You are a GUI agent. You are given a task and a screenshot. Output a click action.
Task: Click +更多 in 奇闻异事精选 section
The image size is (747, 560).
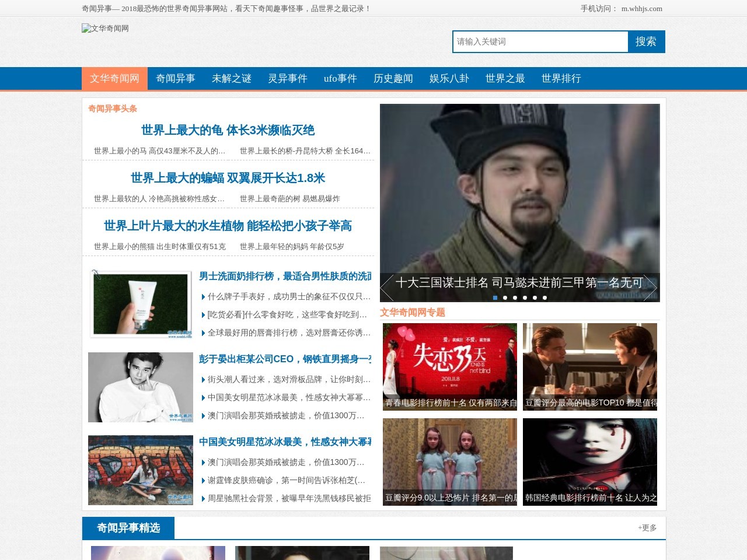pyautogui.click(x=647, y=528)
